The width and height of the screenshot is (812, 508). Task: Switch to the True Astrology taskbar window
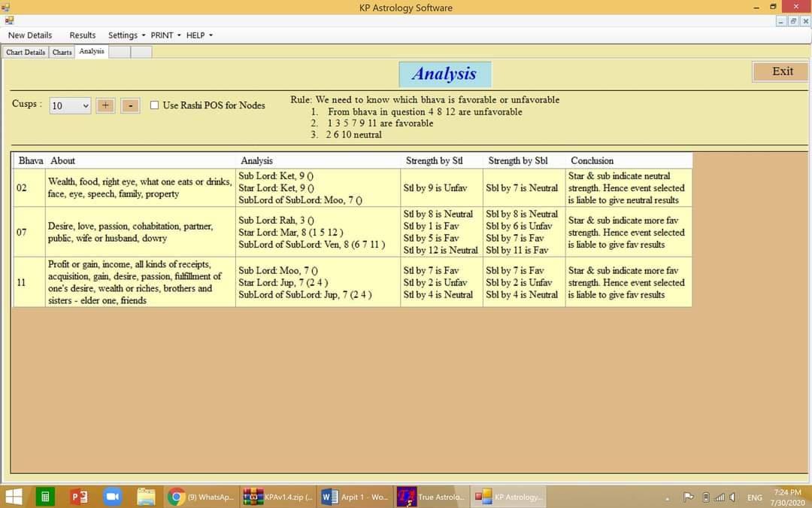pyautogui.click(x=432, y=497)
